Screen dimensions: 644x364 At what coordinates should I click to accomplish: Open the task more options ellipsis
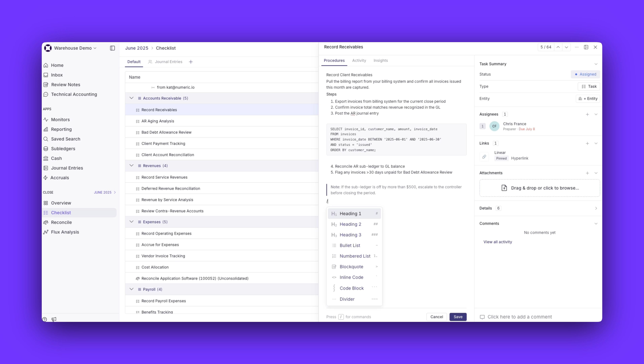click(x=577, y=47)
